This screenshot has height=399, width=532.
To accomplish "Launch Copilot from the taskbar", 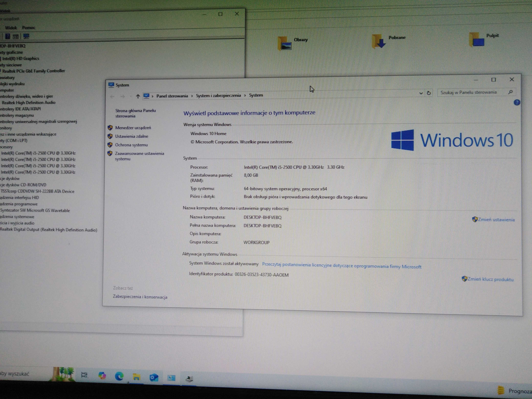I will coord(102,375).
